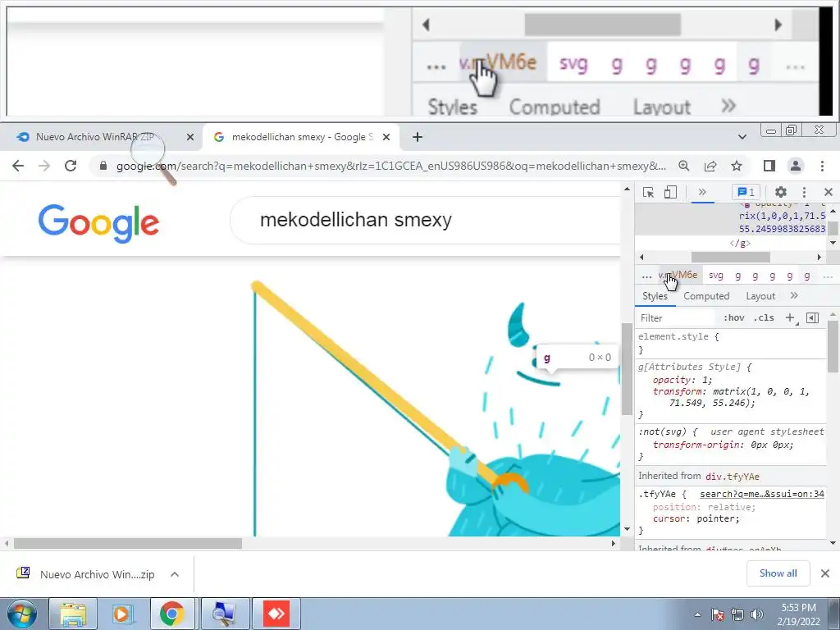Switch to the Layout tab

click(x=760, y=295)
